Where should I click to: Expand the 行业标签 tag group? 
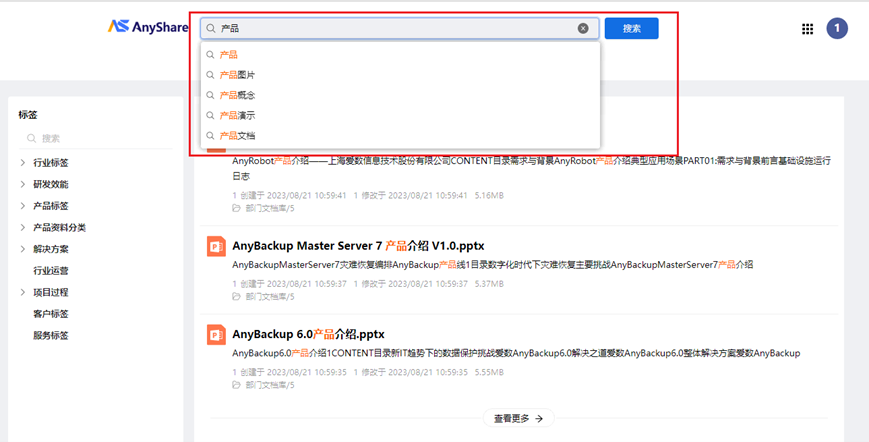[23, 163]
